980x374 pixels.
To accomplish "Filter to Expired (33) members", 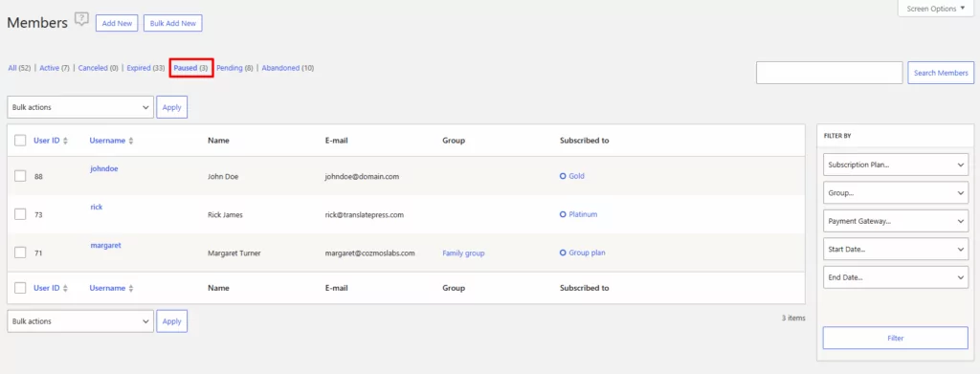I will pos(145,68).
